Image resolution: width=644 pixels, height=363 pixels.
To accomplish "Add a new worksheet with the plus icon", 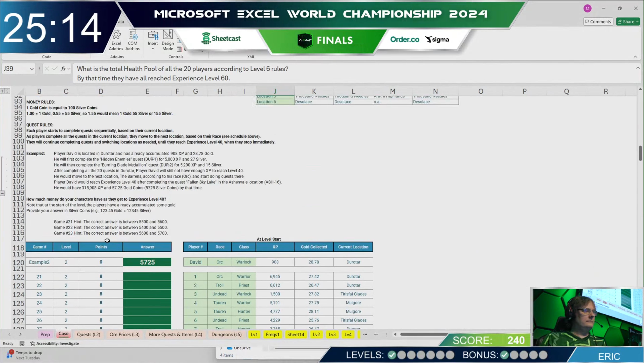I will [376, 334].
